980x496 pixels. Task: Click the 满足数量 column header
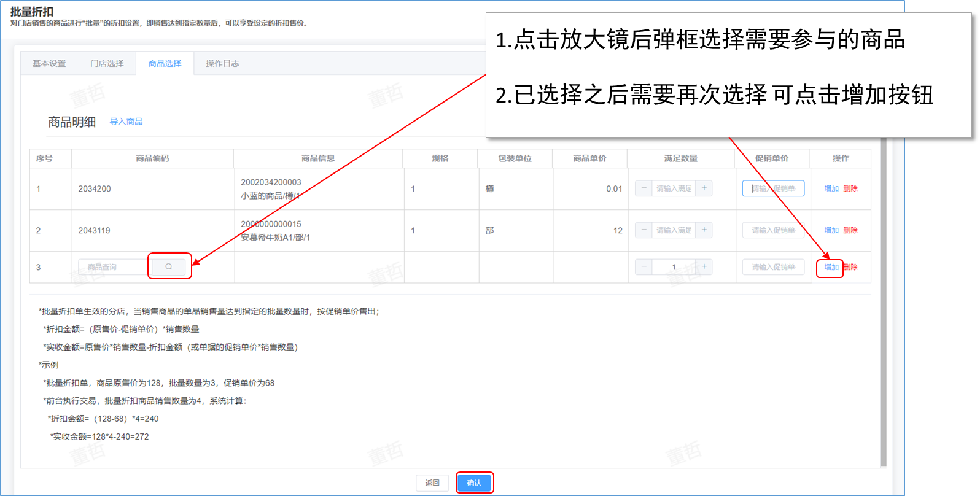point(680,158)
